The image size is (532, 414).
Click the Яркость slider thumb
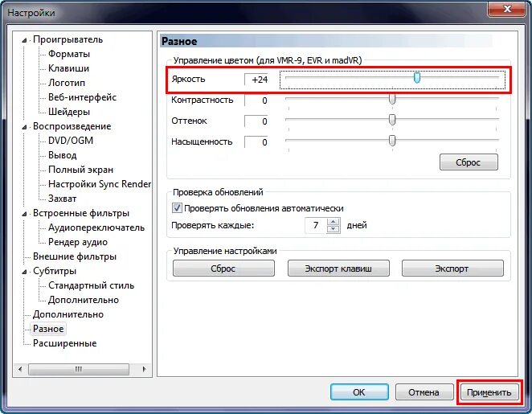[x=417, y=78]
